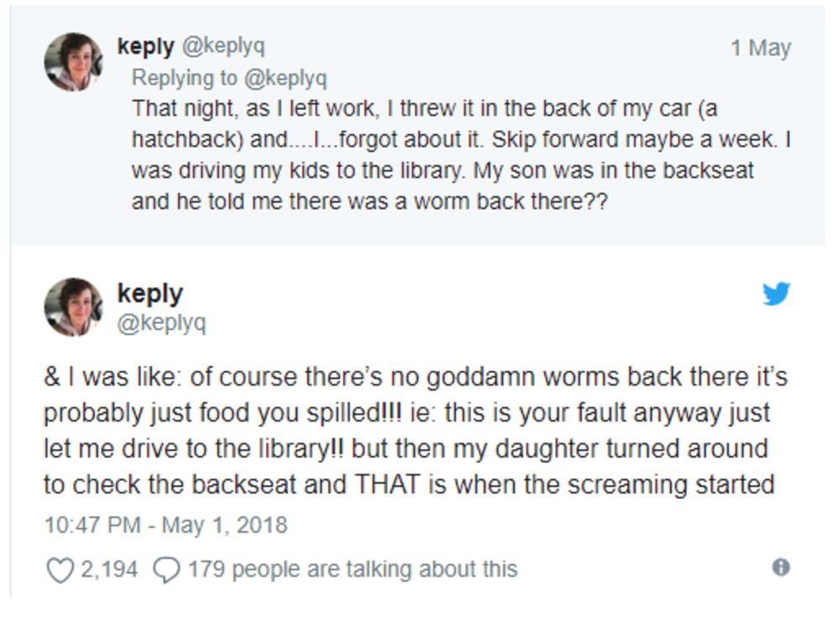Open the tweet info circle icon
The image size is (840, 621).
click(x=780, y=568)
